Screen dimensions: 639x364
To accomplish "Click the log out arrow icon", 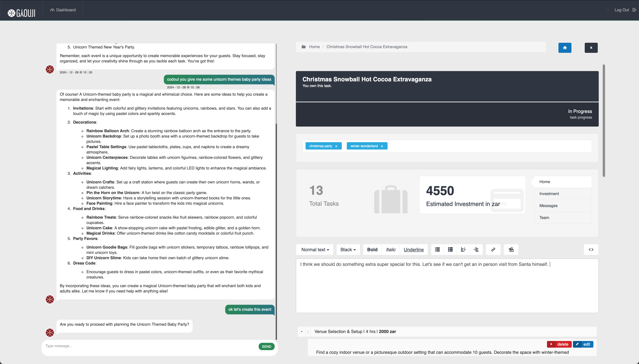I will click(634, 10).
